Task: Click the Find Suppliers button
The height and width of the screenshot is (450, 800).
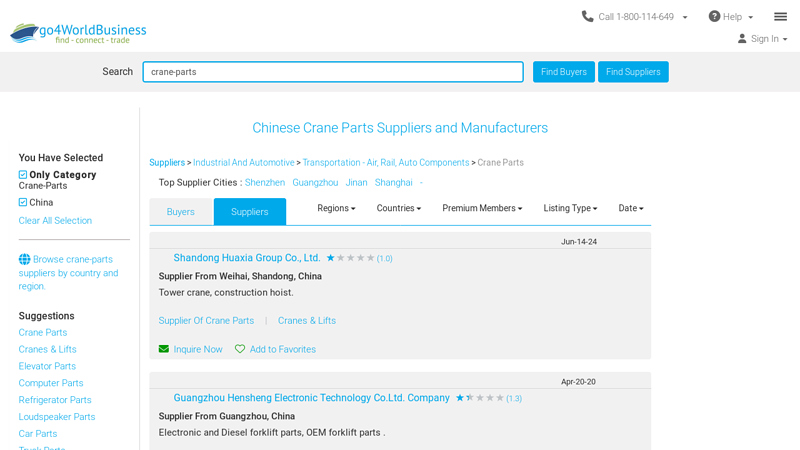Action: [633, 72]
